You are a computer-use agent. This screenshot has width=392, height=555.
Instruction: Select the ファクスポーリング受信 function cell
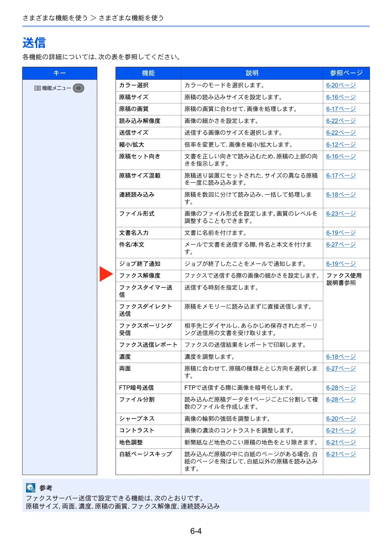148,329
